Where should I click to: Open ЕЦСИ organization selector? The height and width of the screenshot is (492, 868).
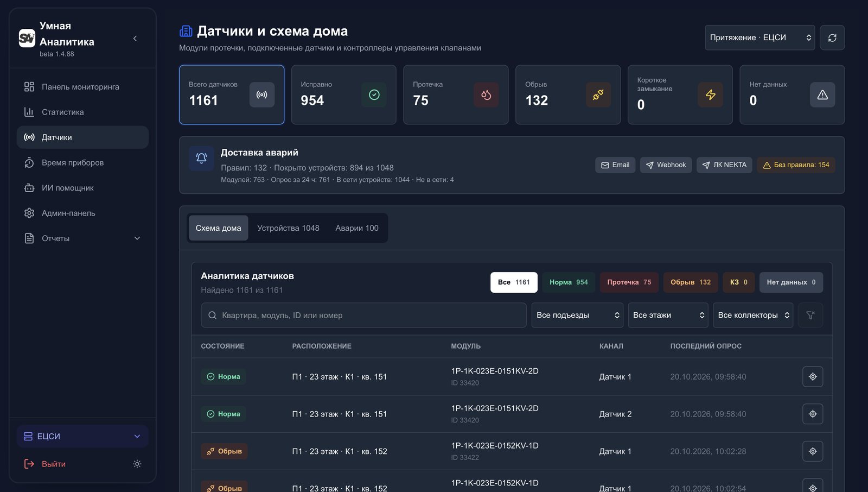click(x=82, y=437)
